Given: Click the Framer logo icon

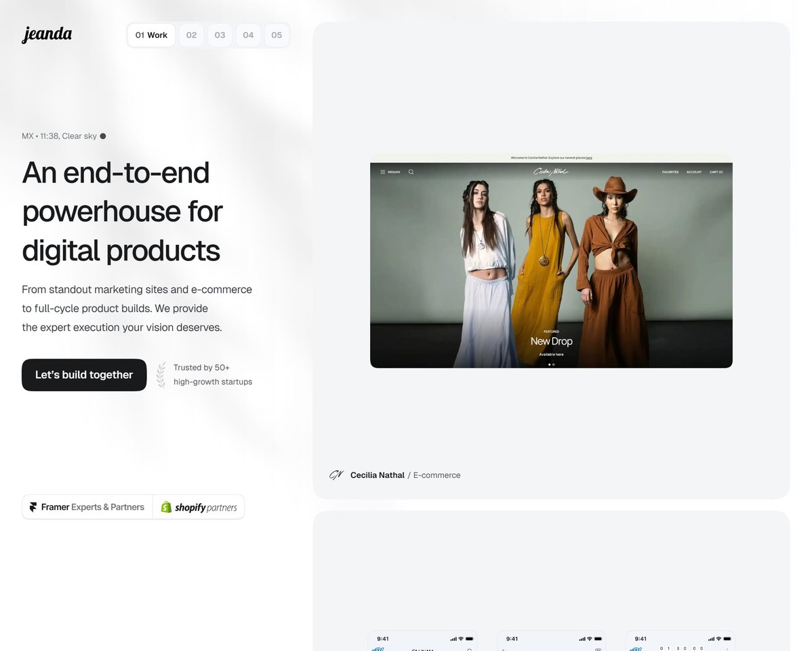Looking at the screenshot, I should 33,507.
